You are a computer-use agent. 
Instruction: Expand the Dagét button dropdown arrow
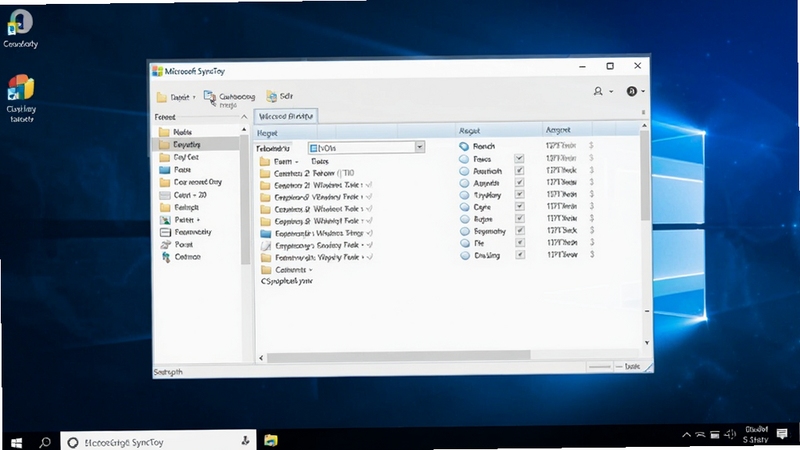(x=194, y=97)
